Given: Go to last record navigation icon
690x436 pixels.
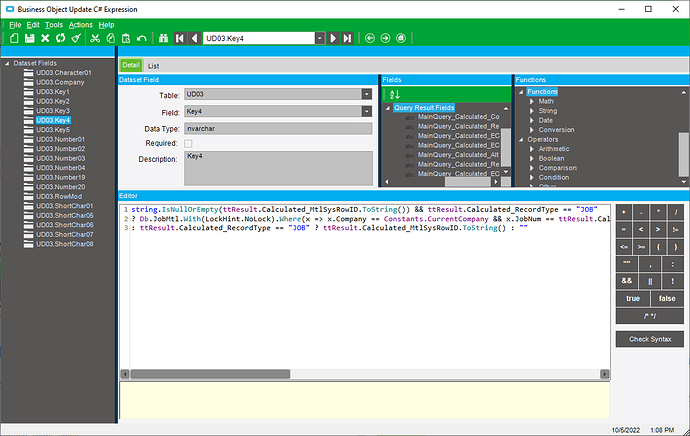Looking at the screenshot, I should [x=348, y=38].
